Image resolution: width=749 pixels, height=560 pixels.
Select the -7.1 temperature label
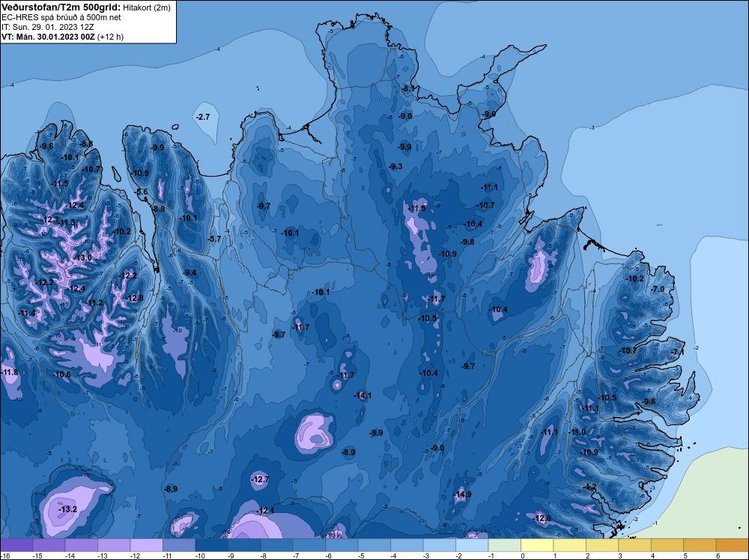pyautogui.click(x=678, y=352)
